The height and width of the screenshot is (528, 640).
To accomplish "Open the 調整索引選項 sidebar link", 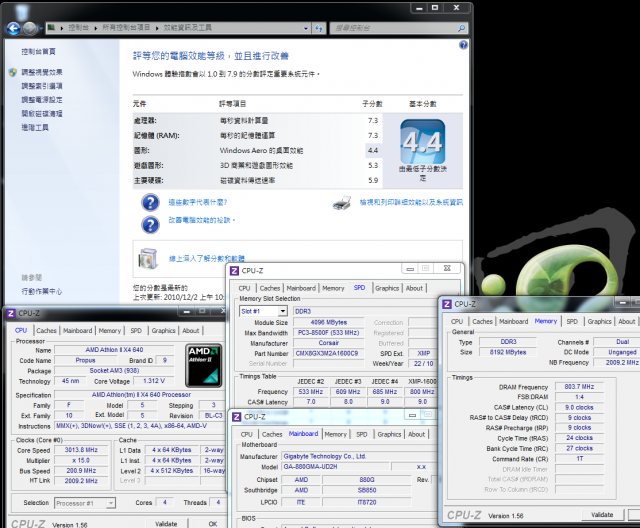I will click(x=42, y=86).
